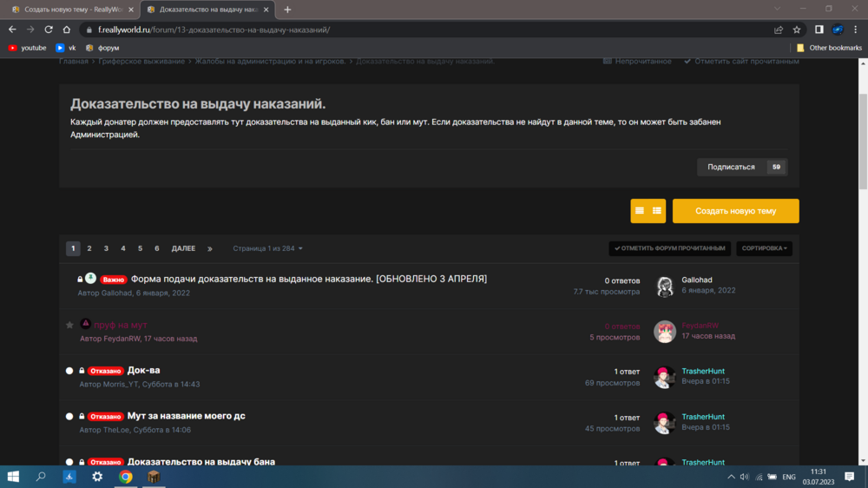Open the tab search chevron in Chrome title bar
This screenshot has height=488, width=868.
[x=777, y=9]
